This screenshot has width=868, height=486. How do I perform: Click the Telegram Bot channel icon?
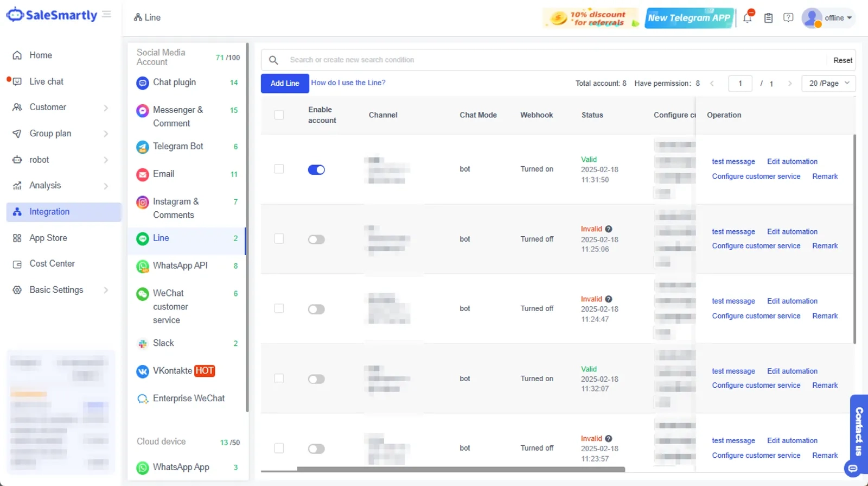click(x=142, y=147)
